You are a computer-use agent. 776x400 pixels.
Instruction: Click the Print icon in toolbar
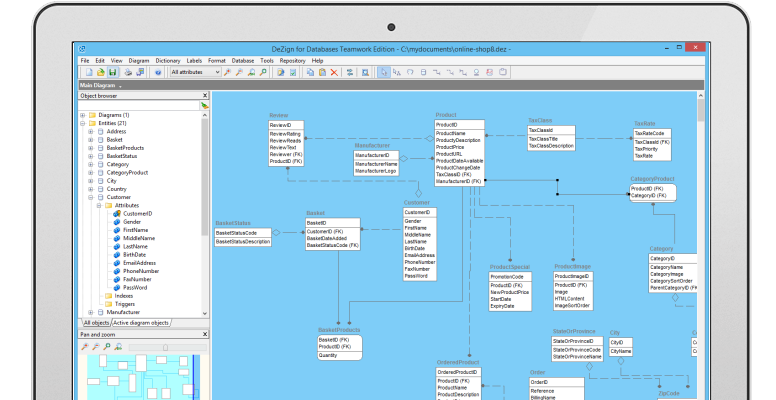128,72
